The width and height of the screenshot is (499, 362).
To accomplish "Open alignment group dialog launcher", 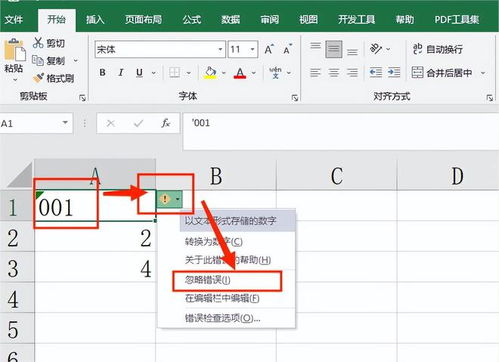I will click(489, 98).
